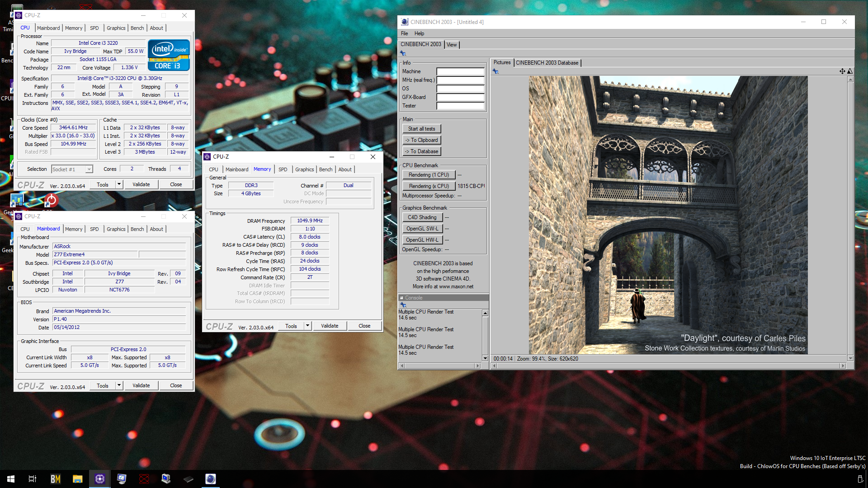
Task: Open Task View from taskbar
Action: coord(33,479)
